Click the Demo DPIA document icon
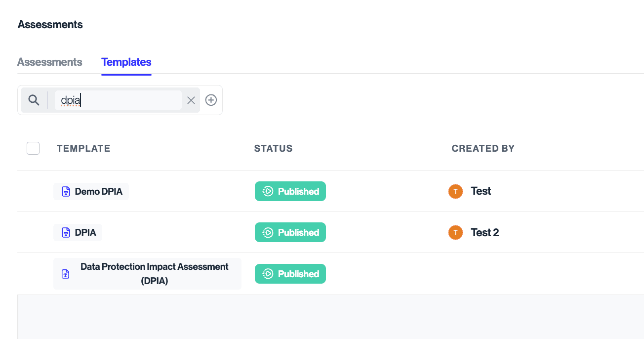Viewport: 644px width, 339px height. click(x=66, y=192)
